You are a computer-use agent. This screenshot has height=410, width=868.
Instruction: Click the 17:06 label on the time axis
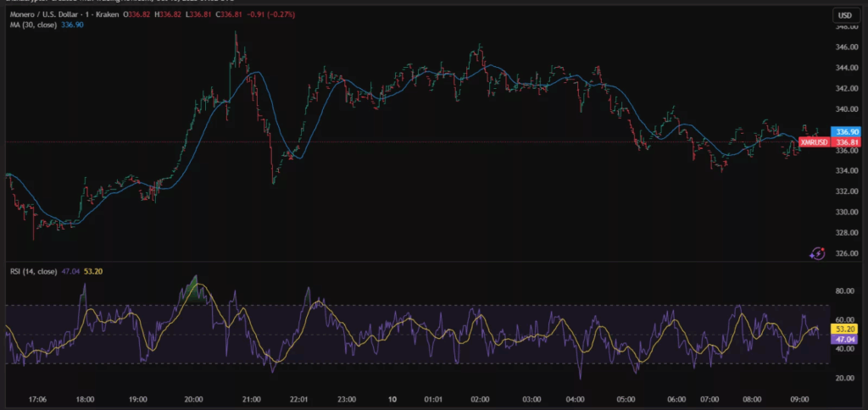click(x=37, y=397)
